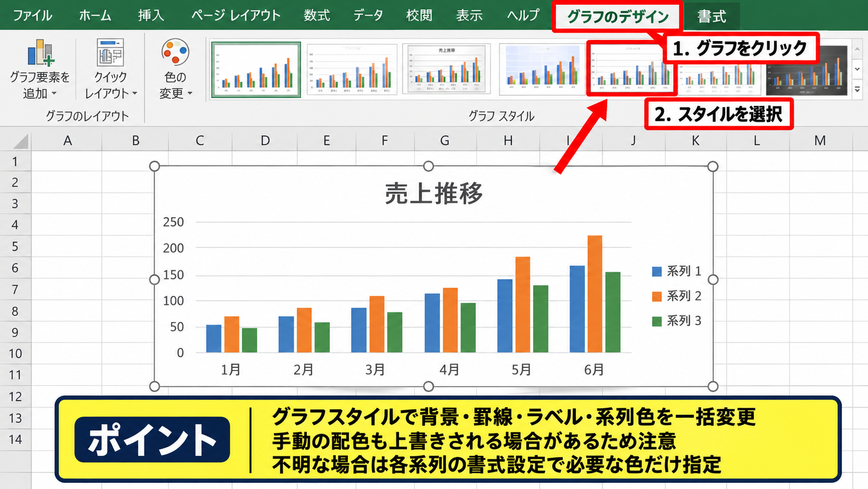Open the グラフ要素を追加 menu

point(39,69)
